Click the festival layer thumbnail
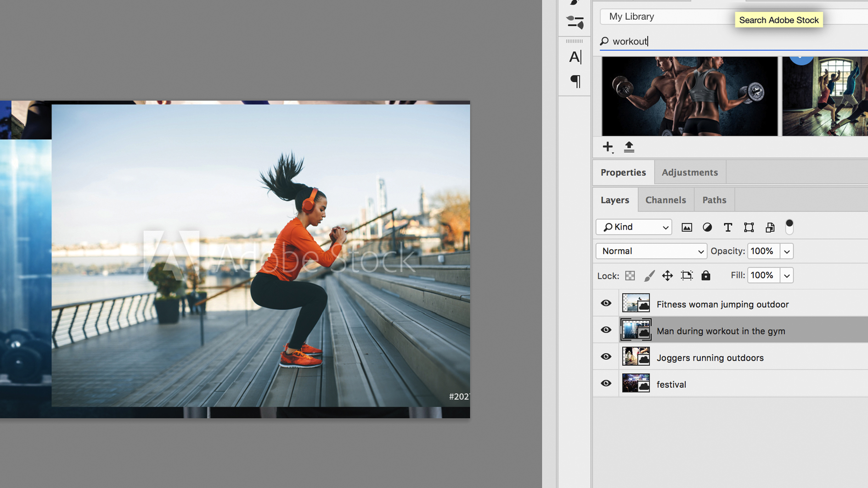The height and width of the screenshot is (488, 868). [636, 383]
